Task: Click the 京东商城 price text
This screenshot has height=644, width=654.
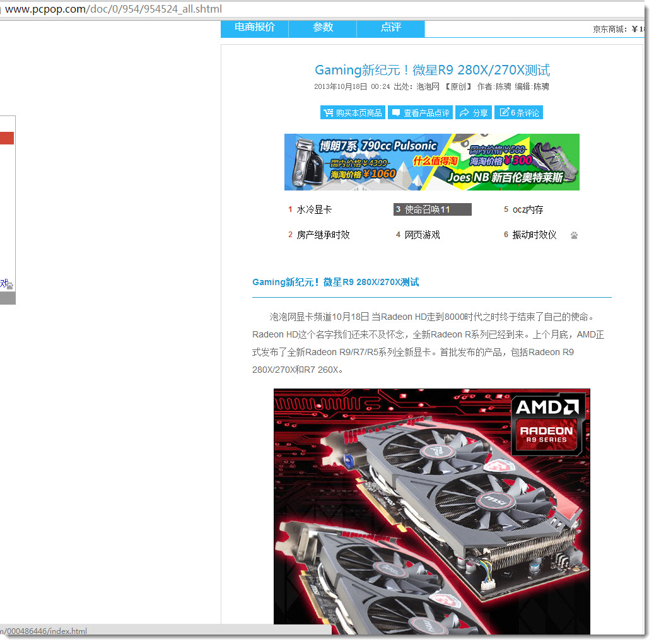Action: coord(618,29)
